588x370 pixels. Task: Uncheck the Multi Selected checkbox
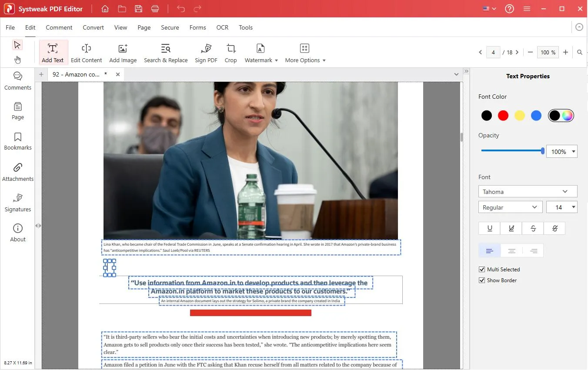point(482,270)
